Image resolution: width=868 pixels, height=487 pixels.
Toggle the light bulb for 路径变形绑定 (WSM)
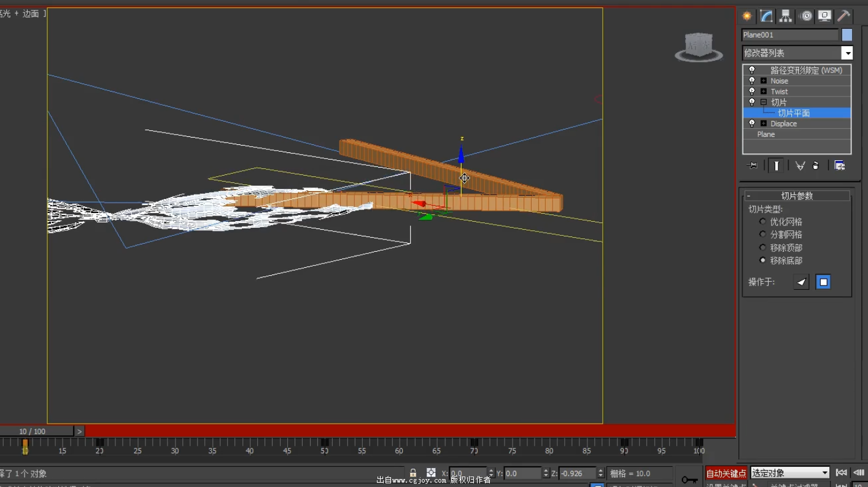pos(752,70)
